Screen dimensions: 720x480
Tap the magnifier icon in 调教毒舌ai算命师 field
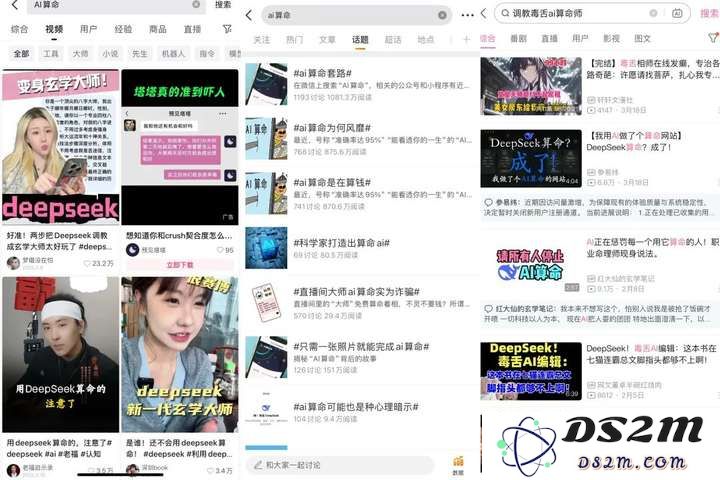click(x=505, y=13)
